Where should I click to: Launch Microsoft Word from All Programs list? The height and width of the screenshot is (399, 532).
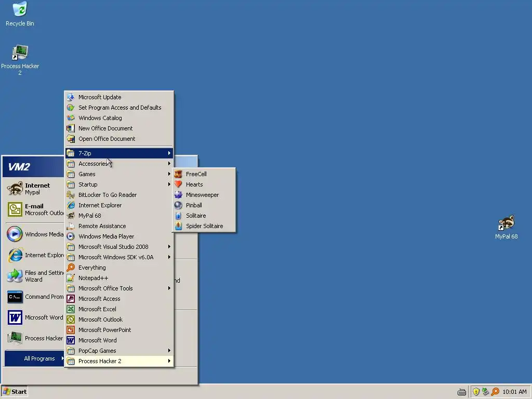pyautogui.click(x=119, y=340)
